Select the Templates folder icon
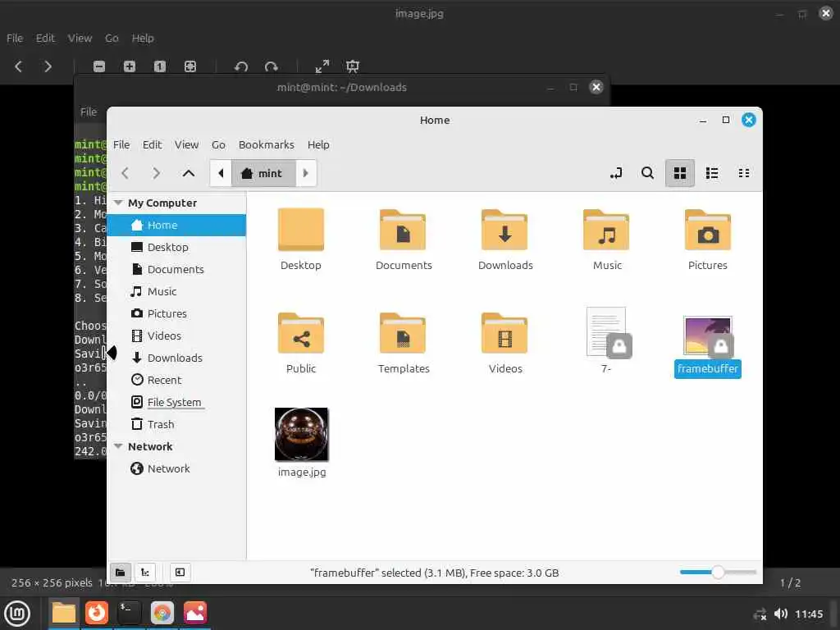Viewport: 840px width, 630px height. pos(403,333)
